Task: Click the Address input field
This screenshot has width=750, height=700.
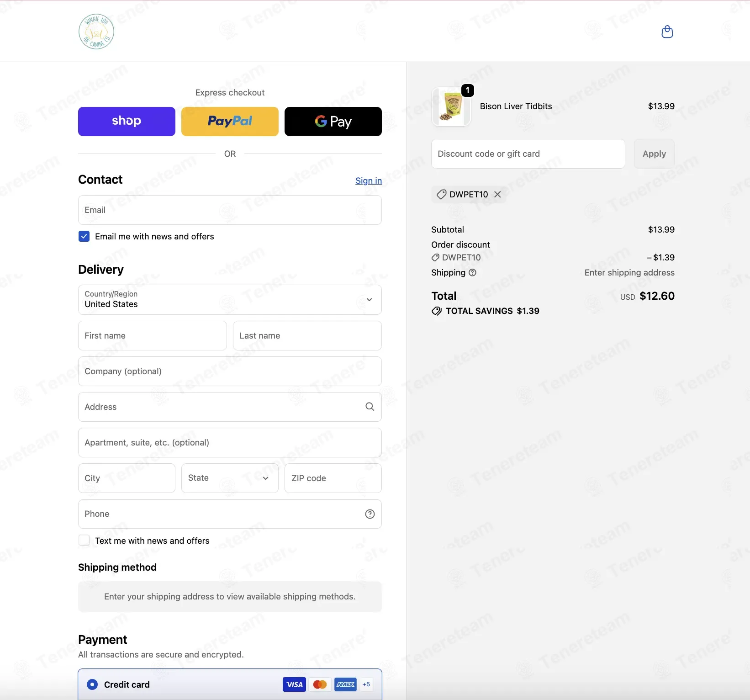Action: pos(230,407)
